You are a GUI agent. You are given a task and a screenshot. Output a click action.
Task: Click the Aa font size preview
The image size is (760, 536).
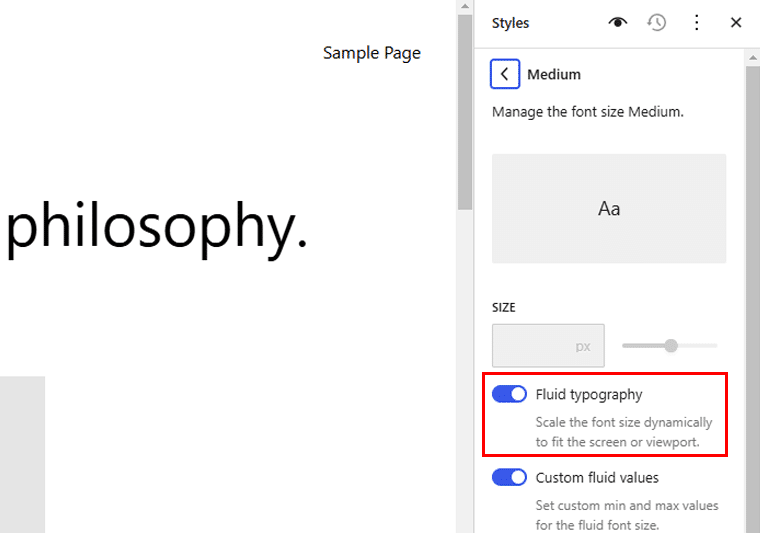coord(609,208)
